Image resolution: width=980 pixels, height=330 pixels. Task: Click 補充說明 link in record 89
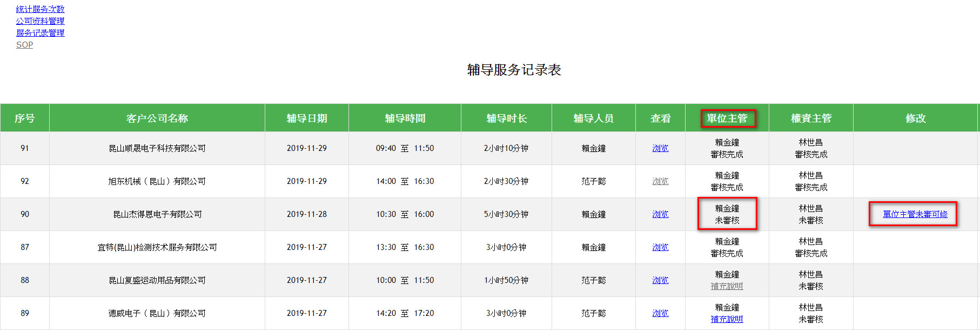[x=727, y=319]
